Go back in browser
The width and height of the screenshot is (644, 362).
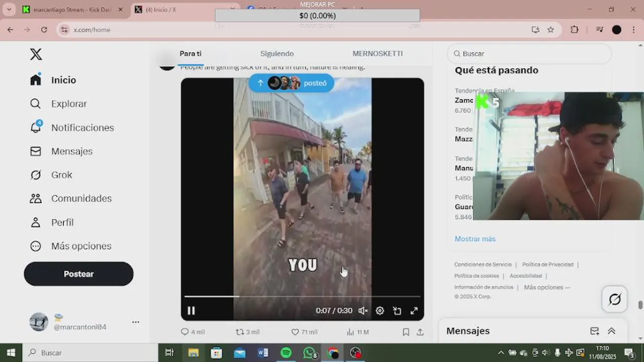click(10, 30)
